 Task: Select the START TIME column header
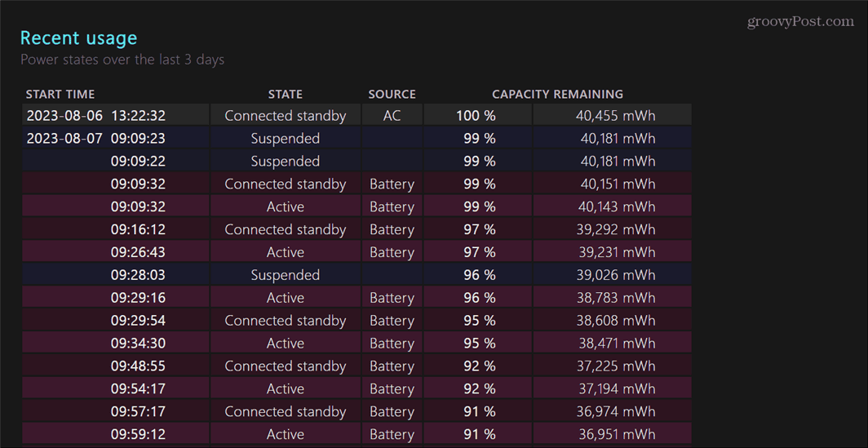coord(60,94)
